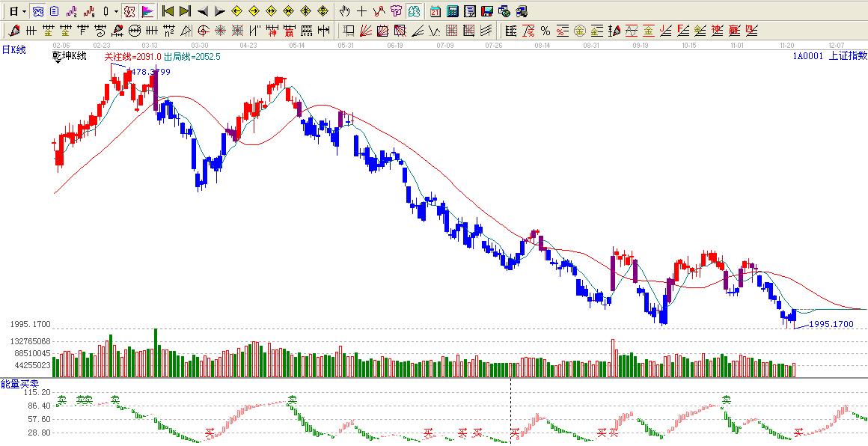Activate the crosshair cursor tool
Screen dimensions: 868x446
click(x=361, y=11)
